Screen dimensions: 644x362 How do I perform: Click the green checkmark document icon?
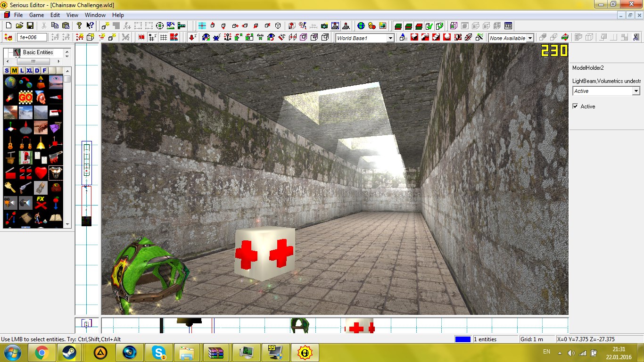(429, 25)
